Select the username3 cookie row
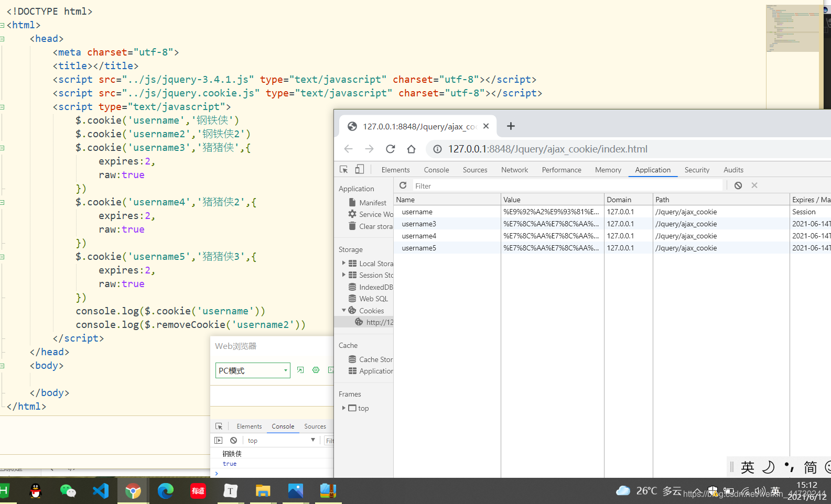Viewport: 831px width, 504px height. click(612, 224)
